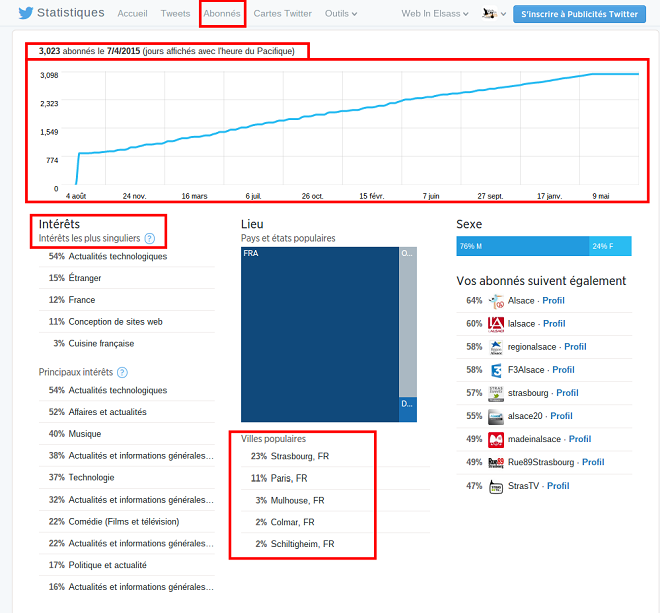The height and width of the screenshot is (613, 660).
Task: Open the Web In Elsass account dropdown
Action: point(435,13)
